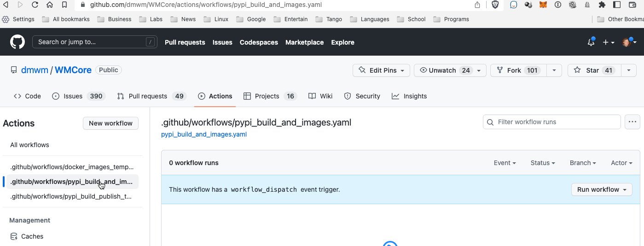Click the bookmark page icon

click(64, 5)
